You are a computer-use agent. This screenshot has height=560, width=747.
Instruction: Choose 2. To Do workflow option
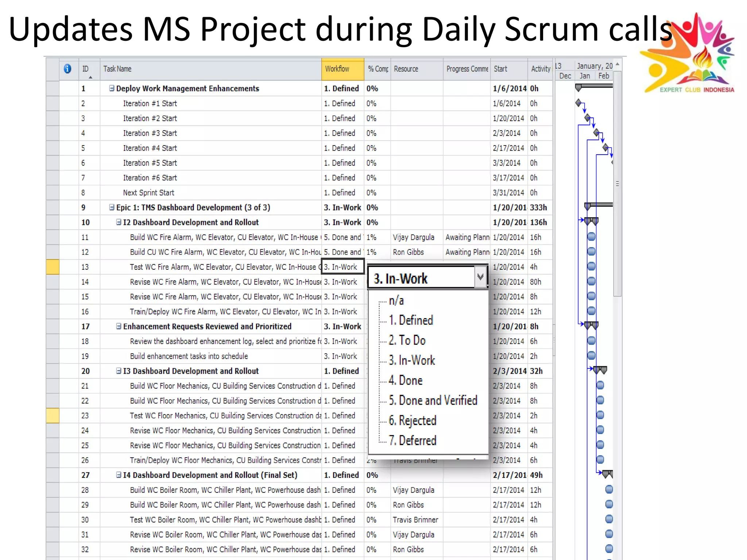click(x=407, y=341)
